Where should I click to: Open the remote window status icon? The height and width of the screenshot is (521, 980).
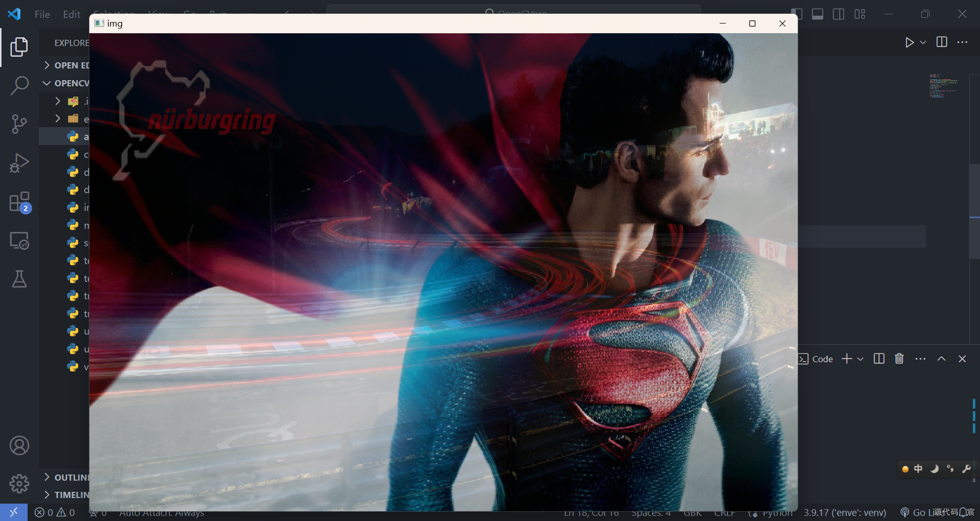point(14,512)
